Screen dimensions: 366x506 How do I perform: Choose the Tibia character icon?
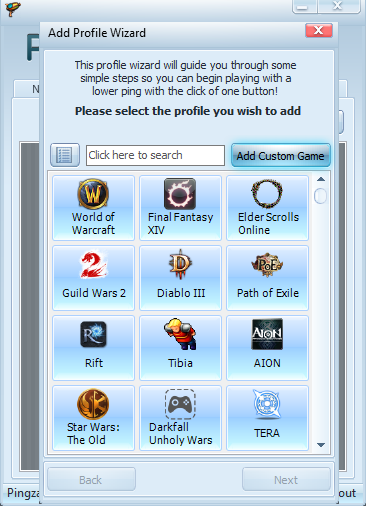click(180, 334)
